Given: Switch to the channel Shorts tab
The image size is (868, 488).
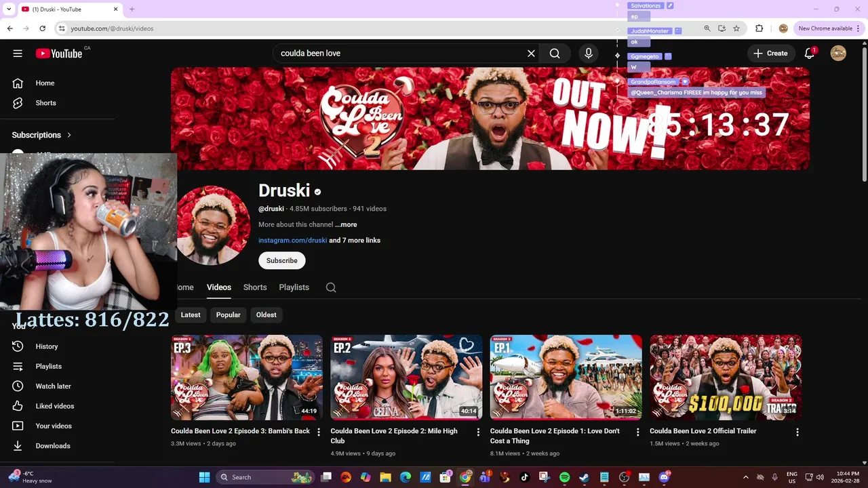Looking at the screenshot, I should (255, 287).
